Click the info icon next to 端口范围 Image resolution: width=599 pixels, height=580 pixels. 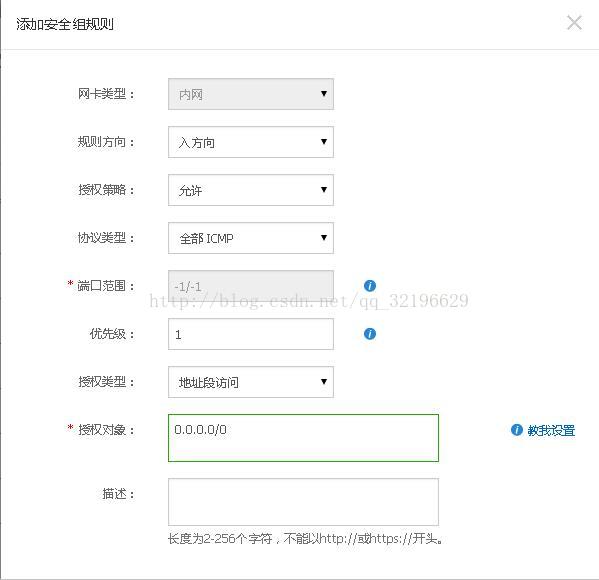pos(370,285)
